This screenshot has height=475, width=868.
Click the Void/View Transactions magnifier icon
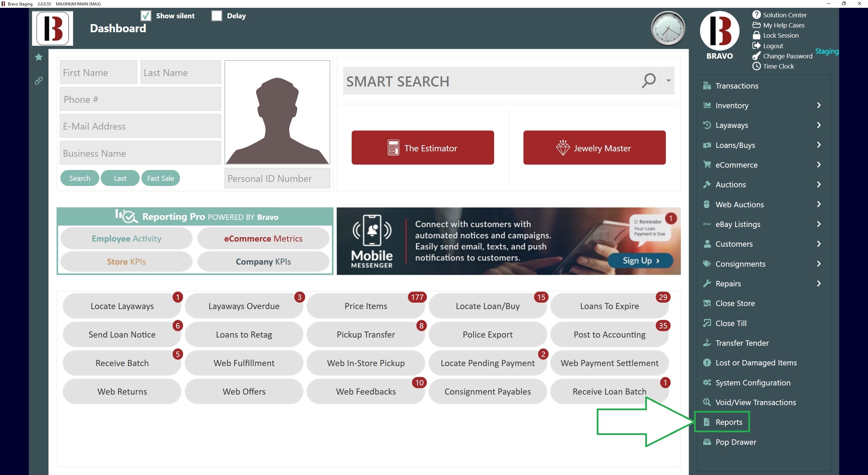707,402
